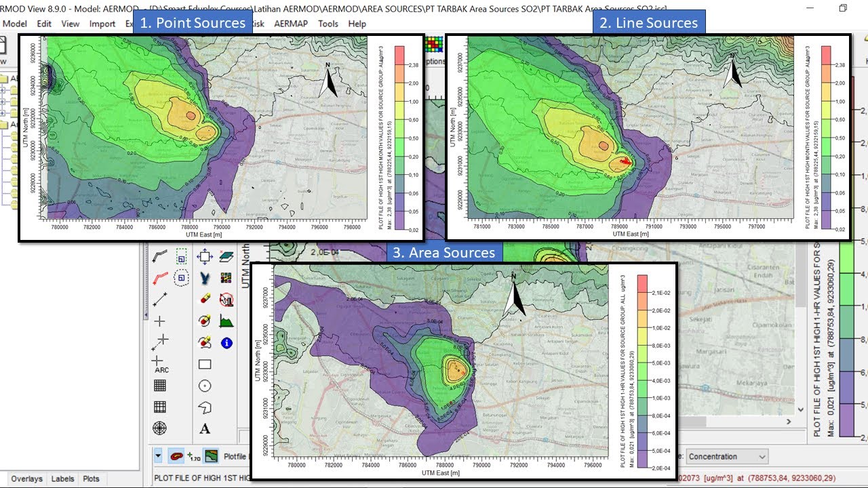Select the red polyline source tool
The image size is (868, 488).
click(159, 277)
